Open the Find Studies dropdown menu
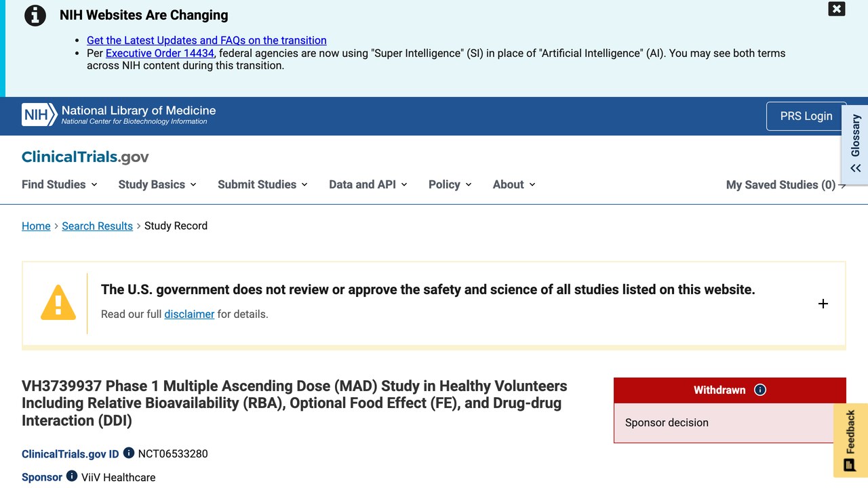 60,184
